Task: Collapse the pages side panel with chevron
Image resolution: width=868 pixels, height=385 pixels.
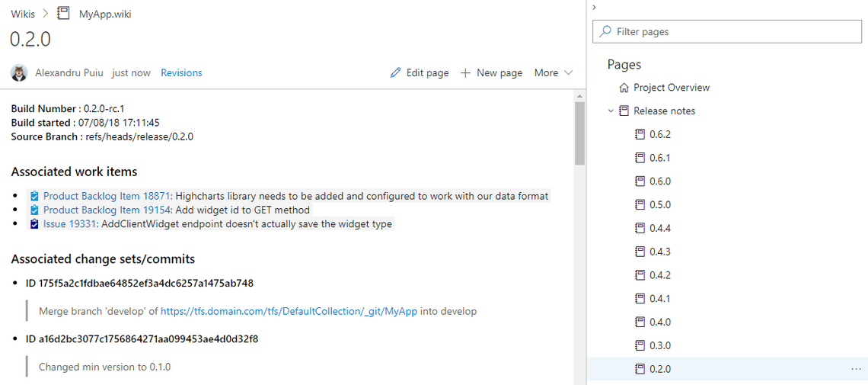Action: [593, 7]
